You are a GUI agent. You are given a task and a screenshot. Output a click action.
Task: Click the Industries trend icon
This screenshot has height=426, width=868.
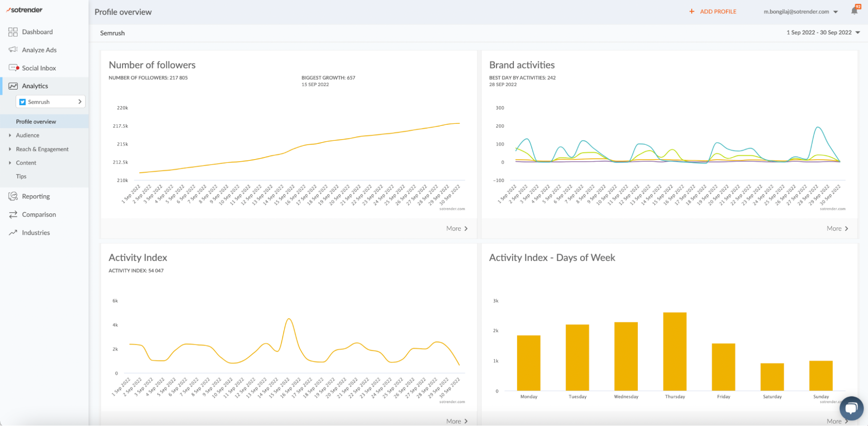pyautogui.click(x=13, y=233)
